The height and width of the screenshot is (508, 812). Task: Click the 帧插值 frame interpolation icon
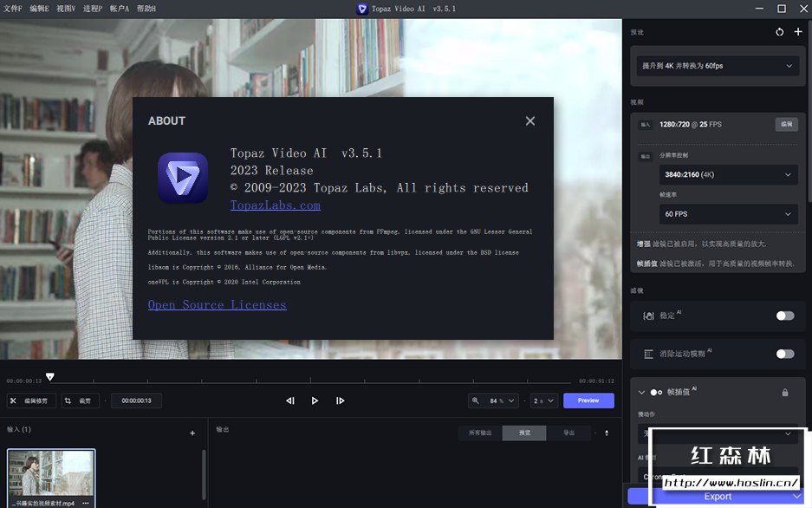[x=656, y=393]
